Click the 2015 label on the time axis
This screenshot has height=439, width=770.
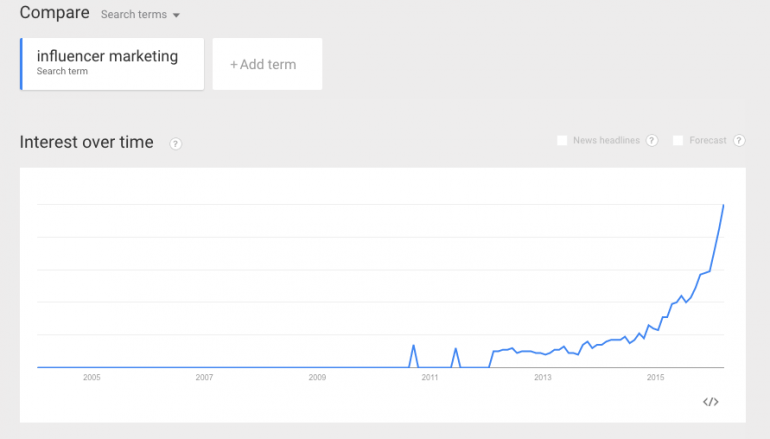[x=655, y=377]
